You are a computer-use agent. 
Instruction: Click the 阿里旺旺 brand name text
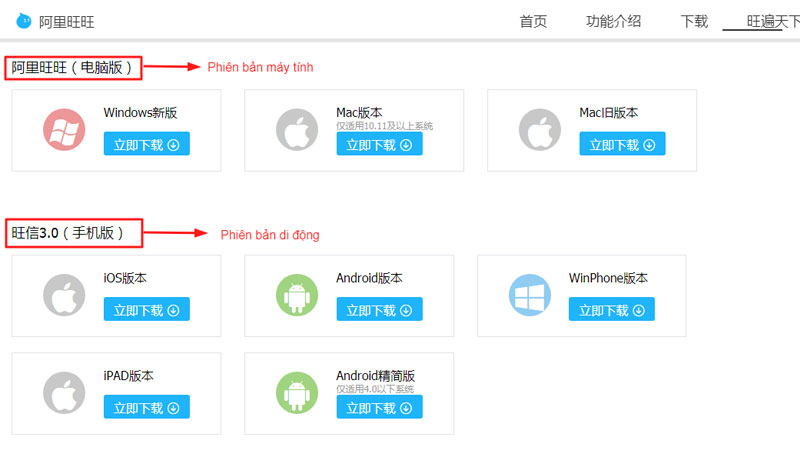click(66, 22)
